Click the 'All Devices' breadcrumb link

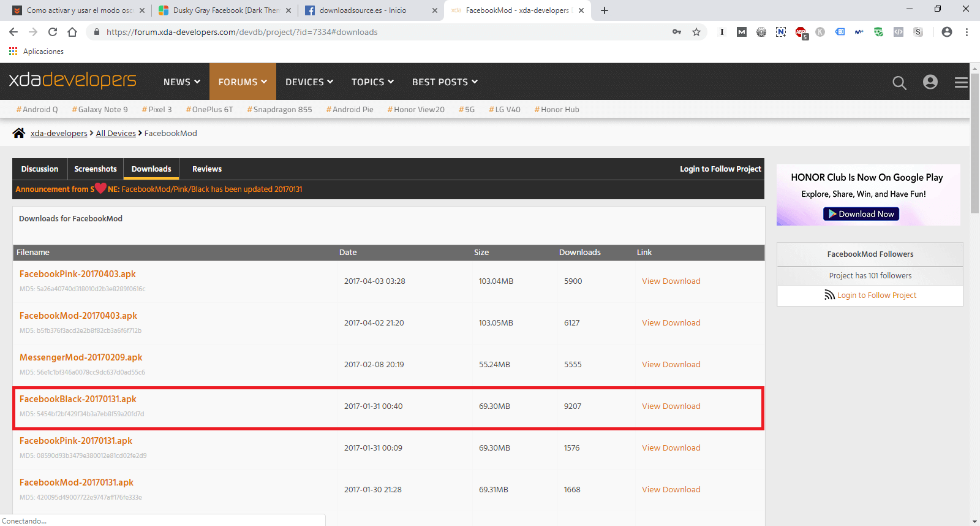[x=116, y=133]
